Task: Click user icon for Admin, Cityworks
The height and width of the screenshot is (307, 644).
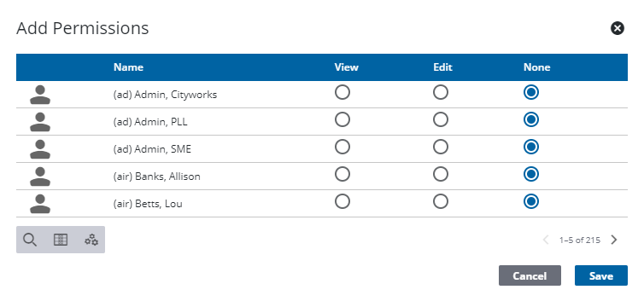Action: [x=40, y=95]
